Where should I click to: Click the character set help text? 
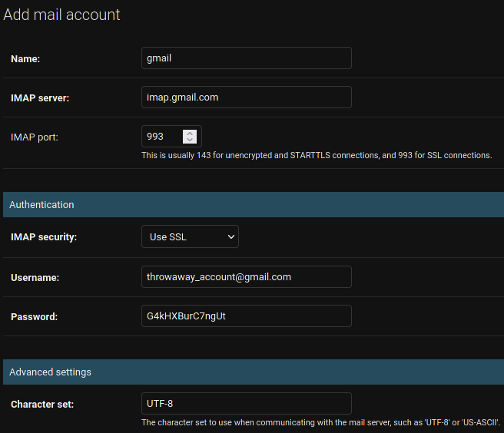[x=321, y=422]
